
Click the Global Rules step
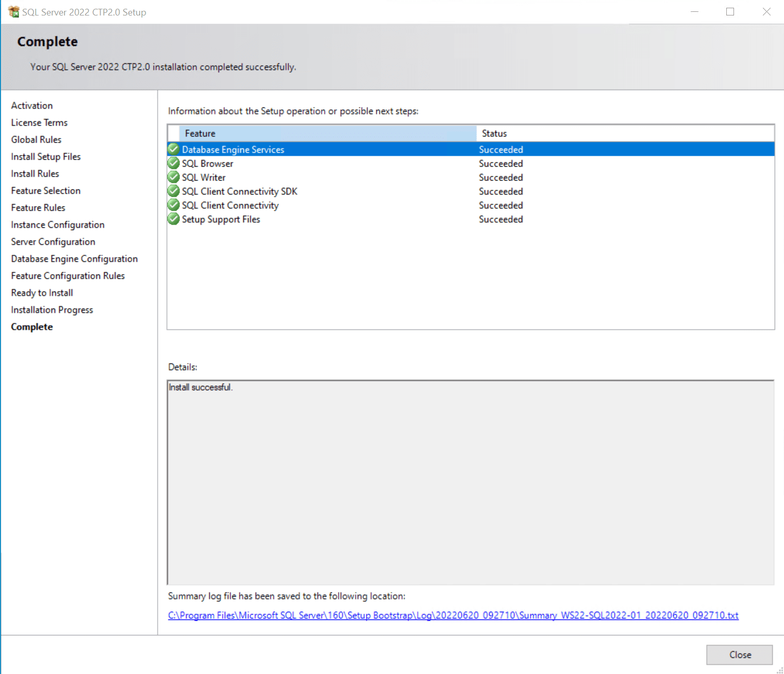(x=36, y=140)
